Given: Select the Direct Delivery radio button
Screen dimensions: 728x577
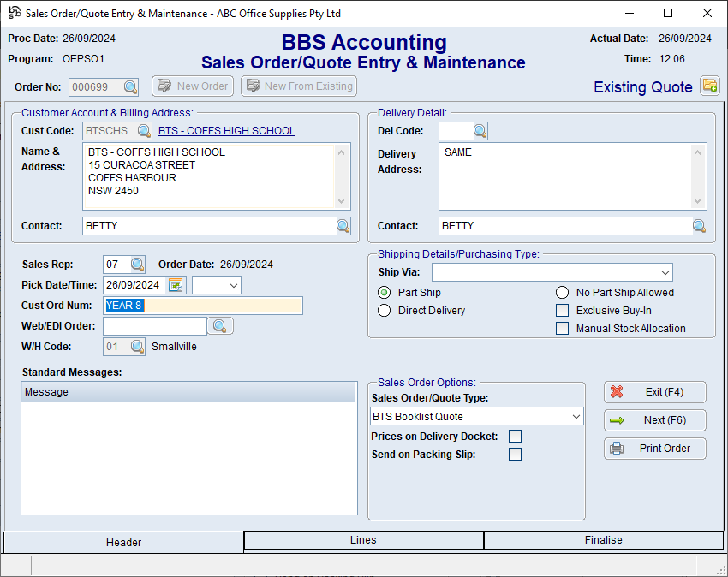Looking at the screenshot, I should (385, 311).
